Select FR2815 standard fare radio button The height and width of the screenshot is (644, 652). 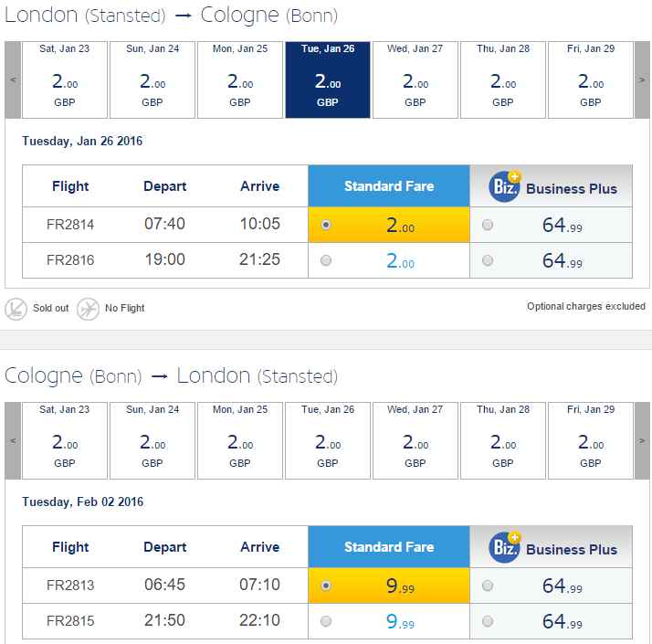coord(326,621)
